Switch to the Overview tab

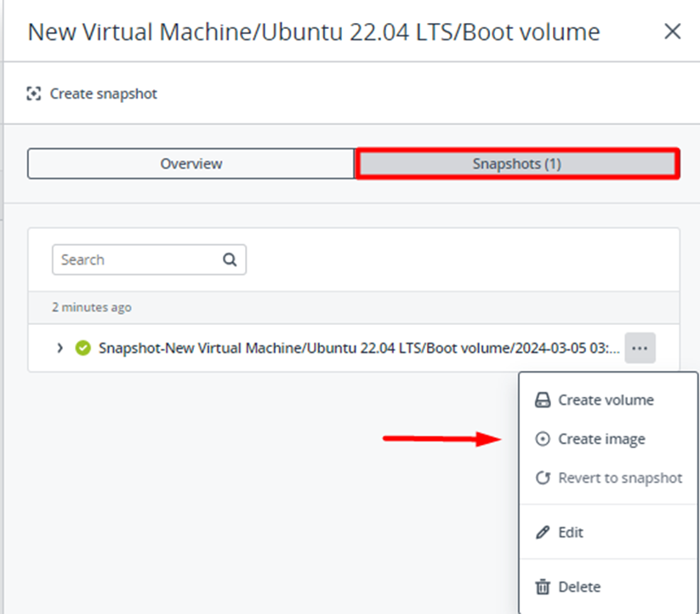point(191,163)
